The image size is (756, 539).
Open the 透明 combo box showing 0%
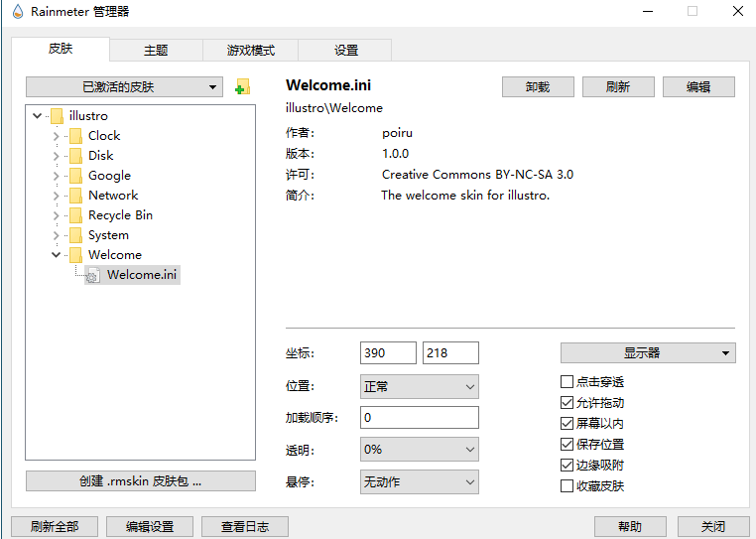click(420, 450)
